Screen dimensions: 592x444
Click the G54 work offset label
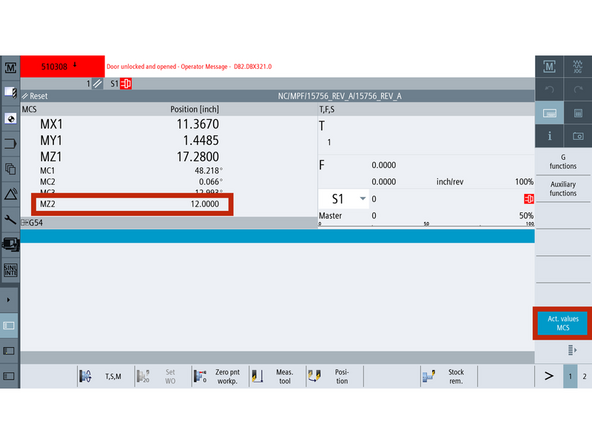point(35,223)
